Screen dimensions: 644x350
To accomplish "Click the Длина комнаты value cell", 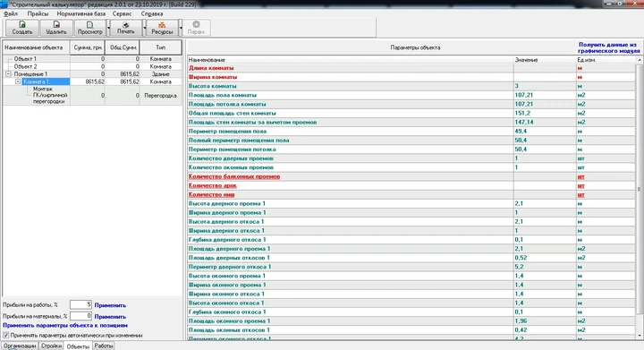I will click(x=545, y=68).
